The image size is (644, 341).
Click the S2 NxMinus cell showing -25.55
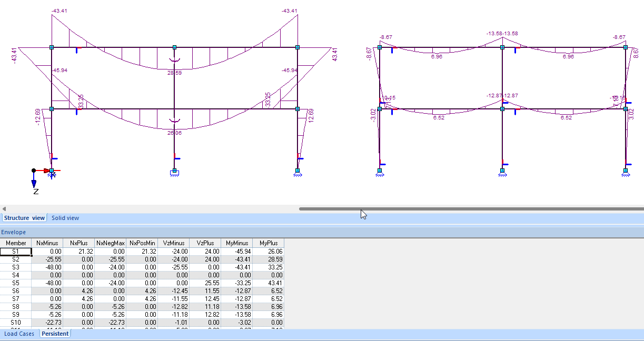[47, 259]
